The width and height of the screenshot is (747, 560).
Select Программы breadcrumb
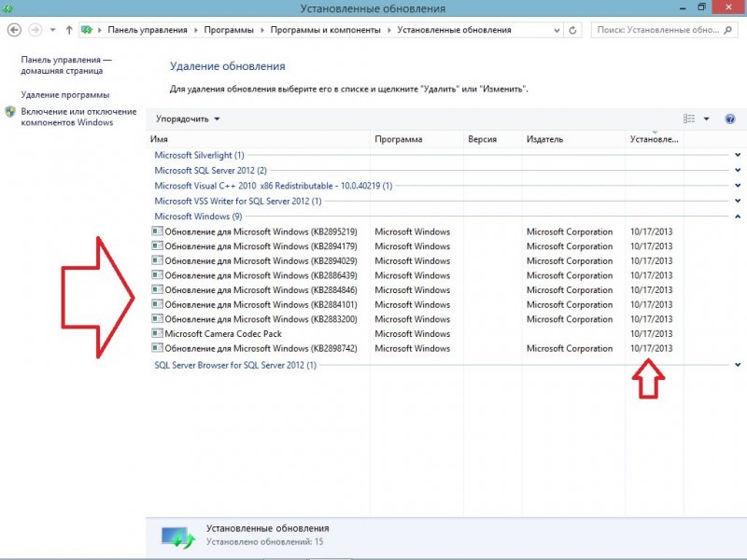click(x=229, y=30)
